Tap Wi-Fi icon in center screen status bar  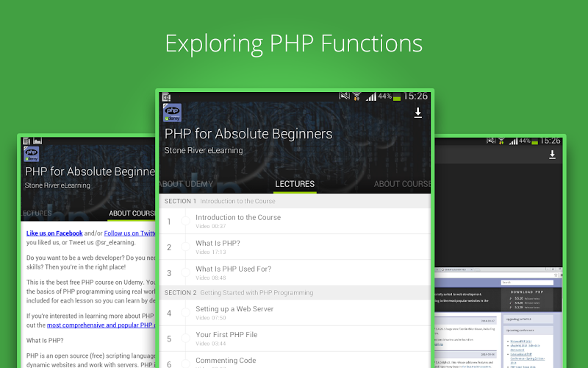(x=356, y=97)
